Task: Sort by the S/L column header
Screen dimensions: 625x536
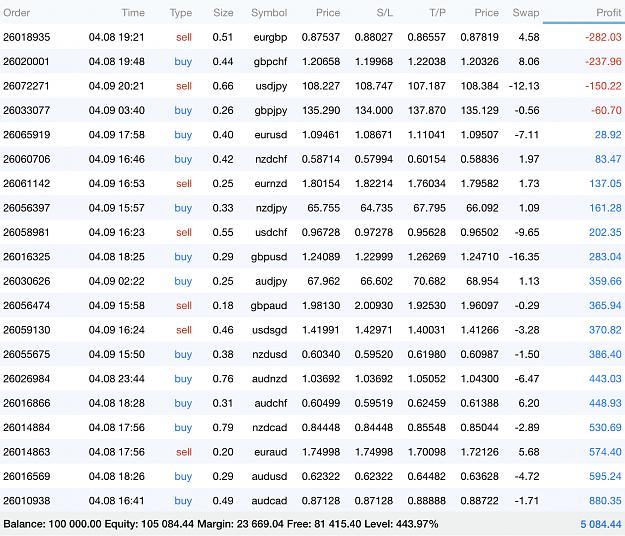Action: (384, 13)
